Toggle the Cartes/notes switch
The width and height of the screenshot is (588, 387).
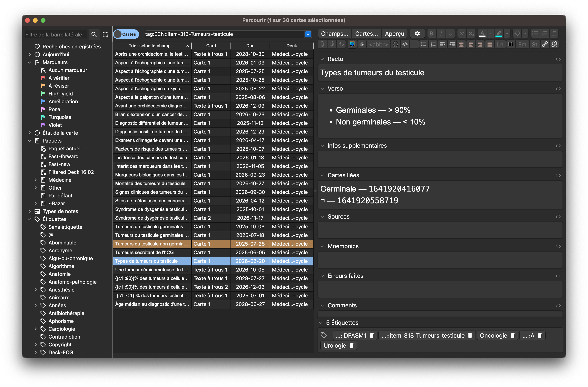coord(126,34)
